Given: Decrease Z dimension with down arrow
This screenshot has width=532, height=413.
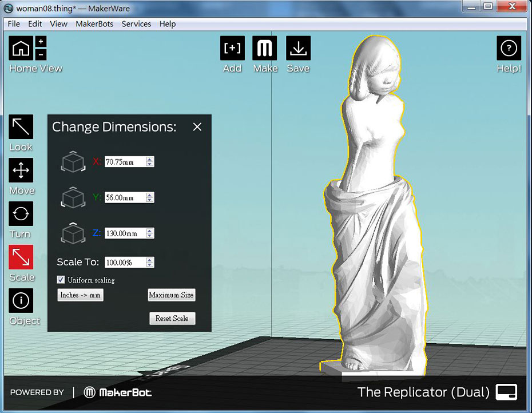Looking at the screenshot, I should click(x=150, y=236).
